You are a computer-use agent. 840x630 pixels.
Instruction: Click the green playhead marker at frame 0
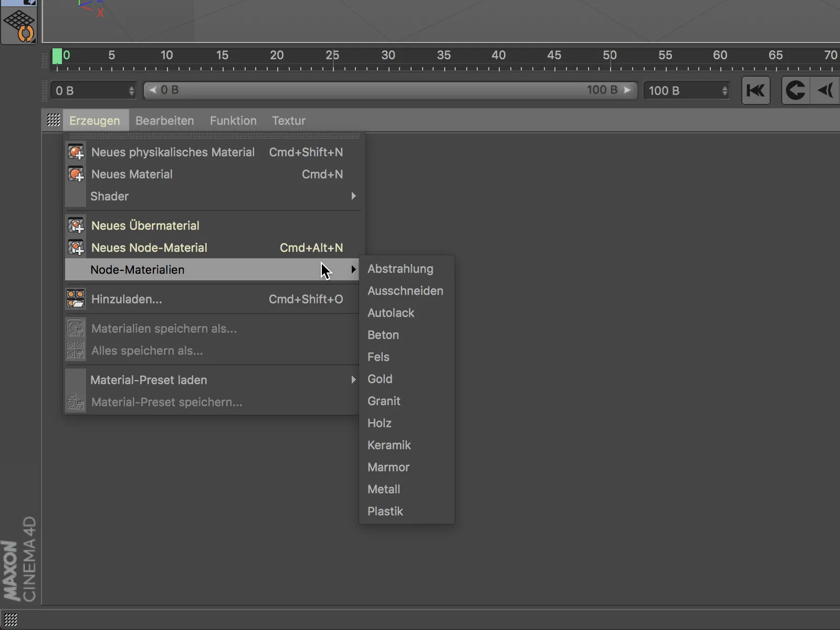tap(57, 56)
